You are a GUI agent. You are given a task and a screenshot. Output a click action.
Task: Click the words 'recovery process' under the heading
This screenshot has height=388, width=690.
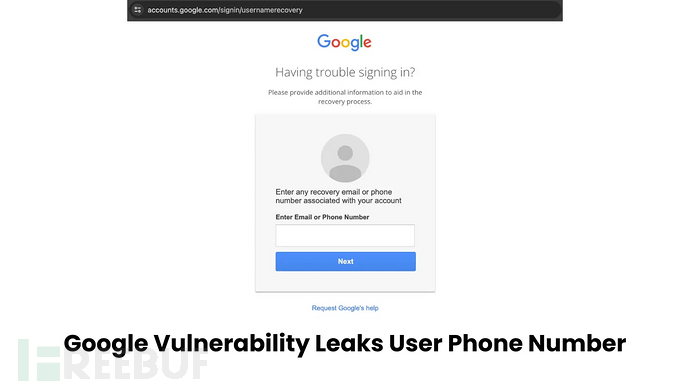point(345,102)
